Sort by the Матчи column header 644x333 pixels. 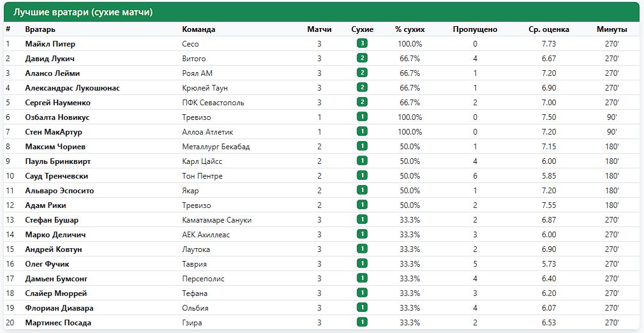click(x=319, y=29)
